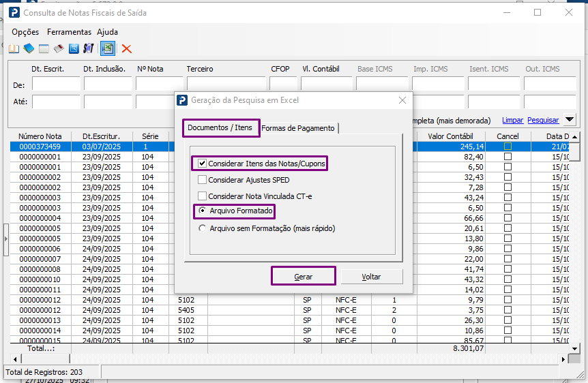The height and width of the screenshot is (383, 588).
Task: Click the Voltar button
Action: [371, 277]
